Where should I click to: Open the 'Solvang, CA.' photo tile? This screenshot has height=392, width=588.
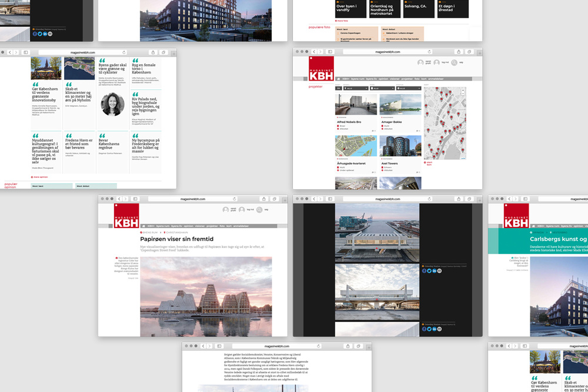pyautogui.click(x=419, y=9)
